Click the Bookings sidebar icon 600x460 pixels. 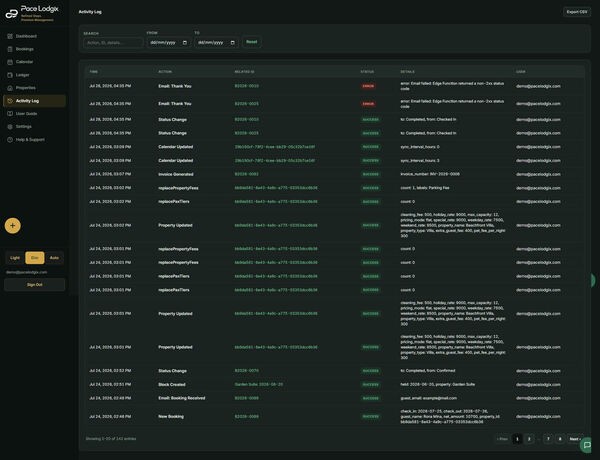(x=10, y=49)
